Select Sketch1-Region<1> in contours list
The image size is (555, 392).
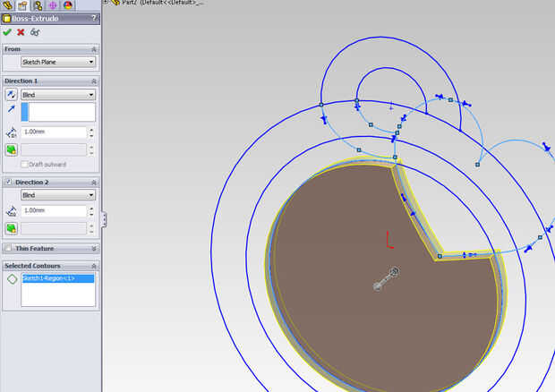58,278
